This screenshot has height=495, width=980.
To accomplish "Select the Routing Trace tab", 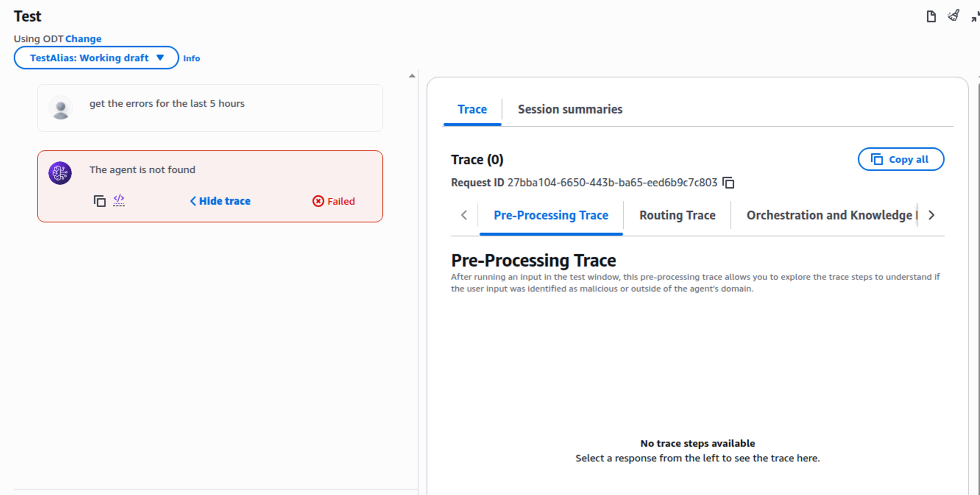I will pos(677,215).
